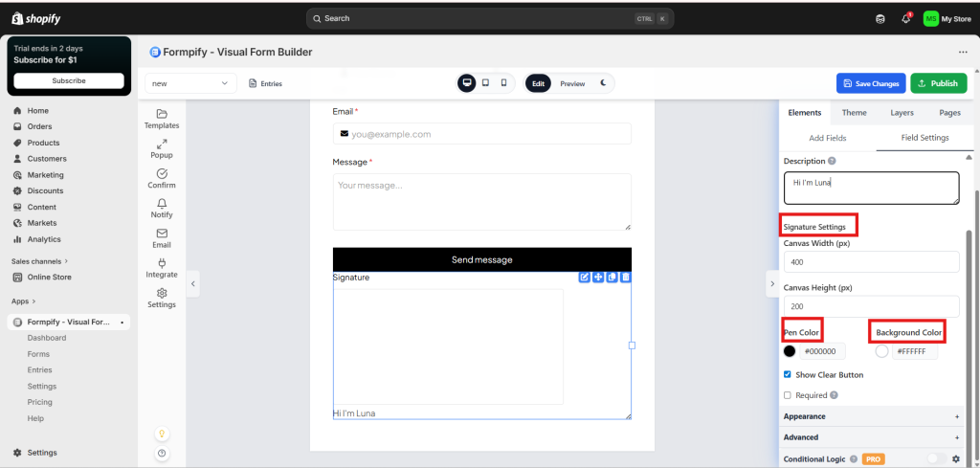Open the black Pen Color swatch
This screenshot has width=980, height=468.
click(x=790, y=351)
